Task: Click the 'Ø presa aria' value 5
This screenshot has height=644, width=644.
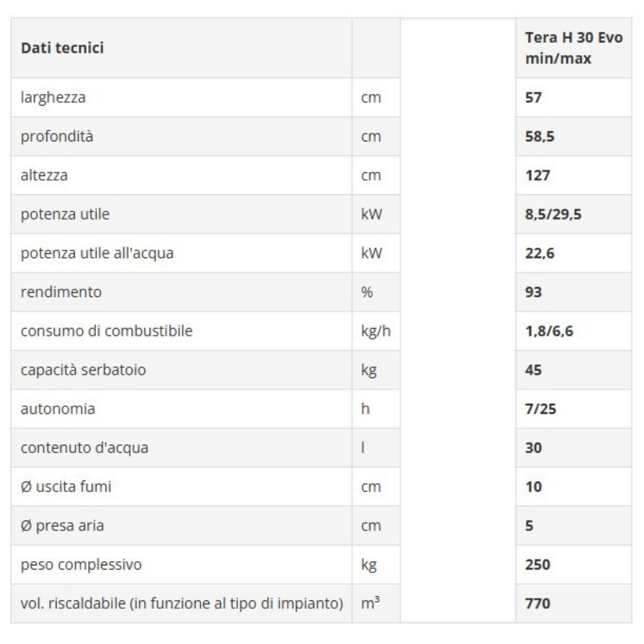Action: click(529, 526)
